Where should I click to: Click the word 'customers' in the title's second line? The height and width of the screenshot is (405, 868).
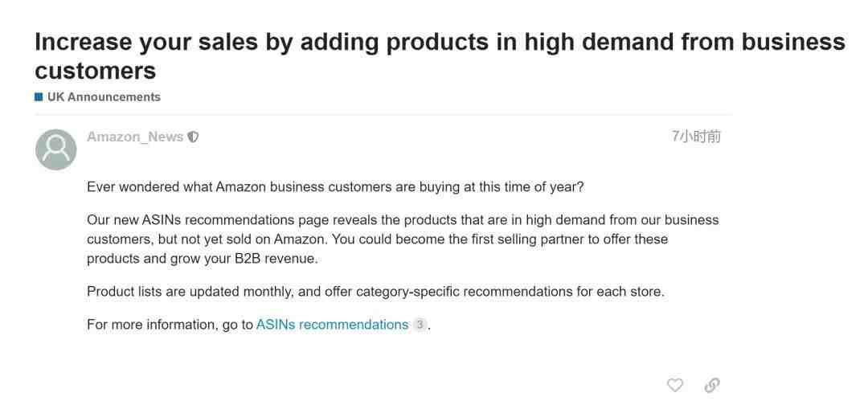point(95,71)
